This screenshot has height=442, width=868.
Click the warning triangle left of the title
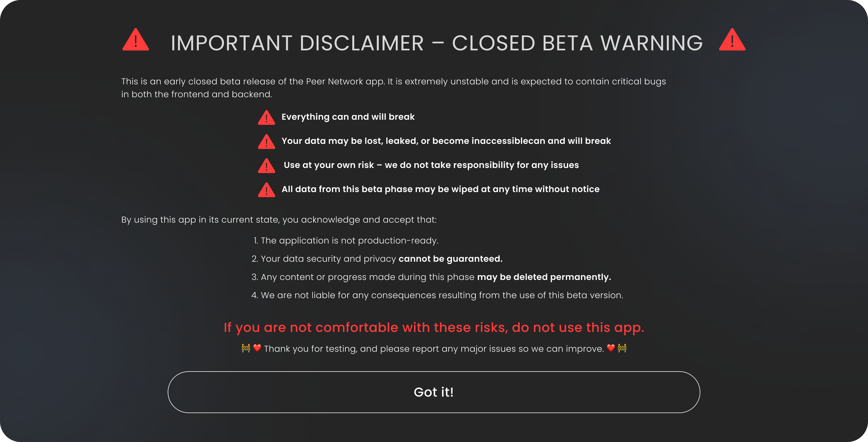click(x=136, y=39)
